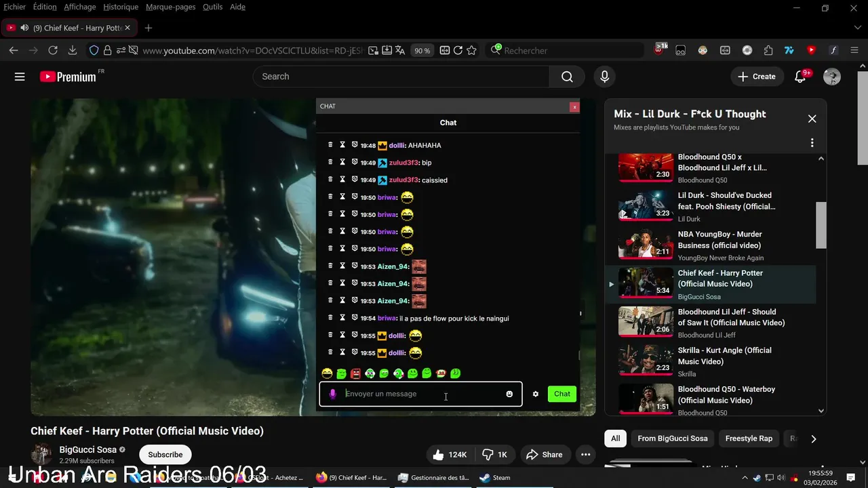The image size is (868, 488).
Task: Select 'From BigGucci Sosa' filter chip
Action: (673, 439)
